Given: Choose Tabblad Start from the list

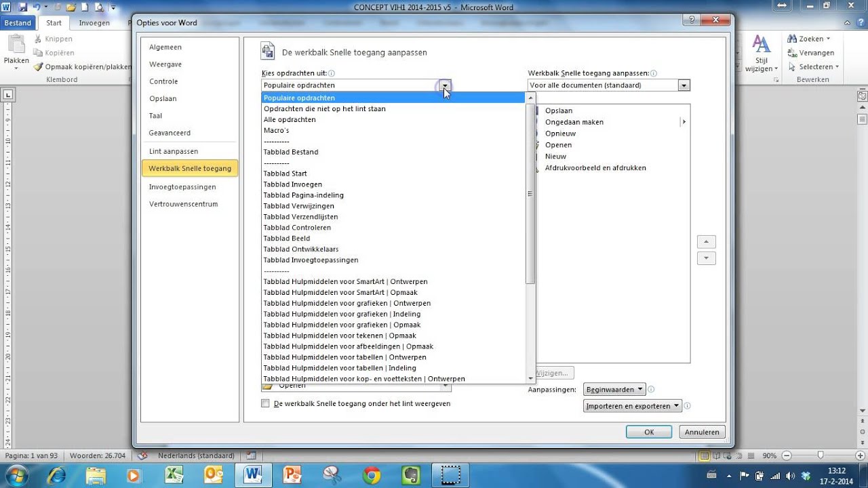Looking at the screenshot, I should (x=394, y=174).
